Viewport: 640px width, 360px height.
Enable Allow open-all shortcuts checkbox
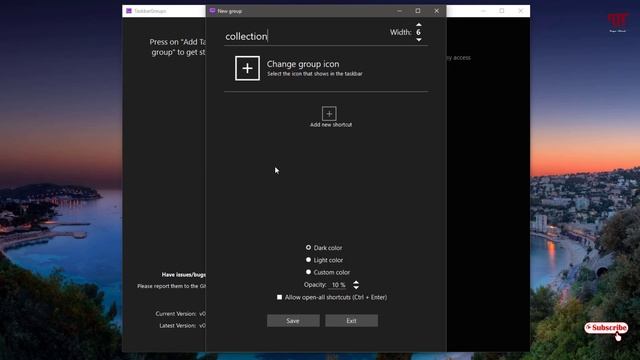pos(279,297)
